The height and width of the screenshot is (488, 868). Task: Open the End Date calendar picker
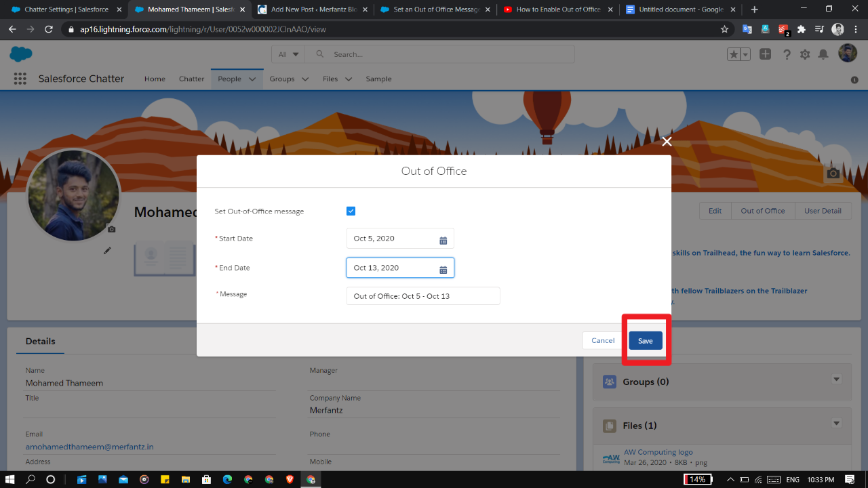point(443,268)
